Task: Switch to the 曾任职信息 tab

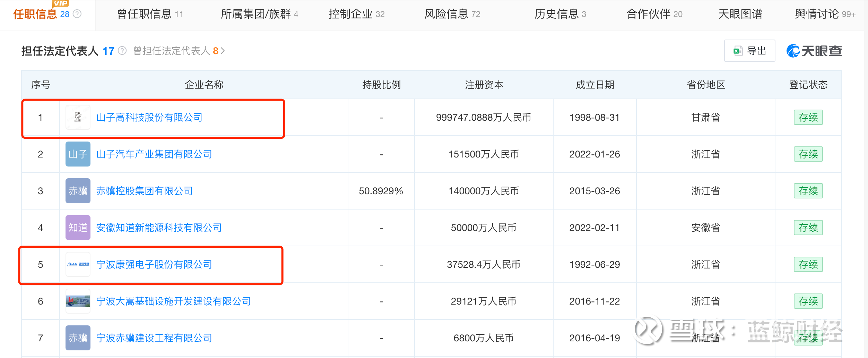Action: point(150,14)
